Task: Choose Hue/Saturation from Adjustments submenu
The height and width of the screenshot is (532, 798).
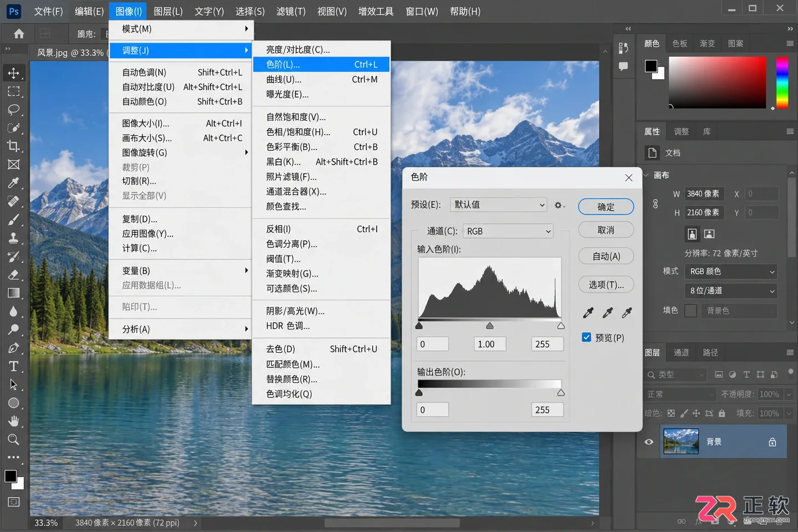Action: (321, 132)
